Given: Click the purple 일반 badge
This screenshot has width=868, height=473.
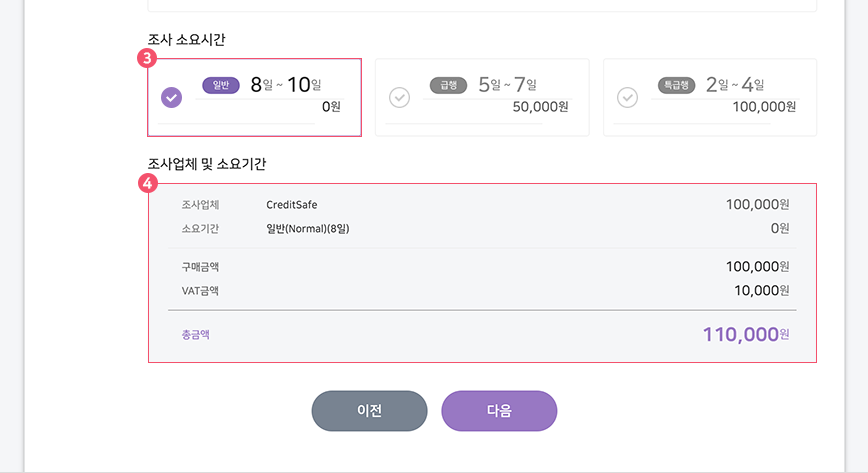Looking at the screenshot, I should (221, 85).
